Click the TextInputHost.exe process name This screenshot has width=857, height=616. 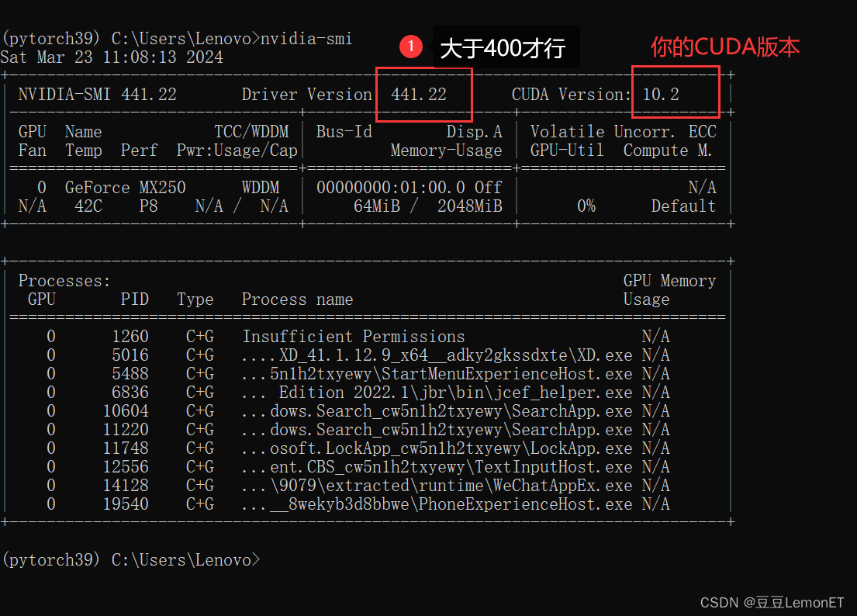[437, 467]
